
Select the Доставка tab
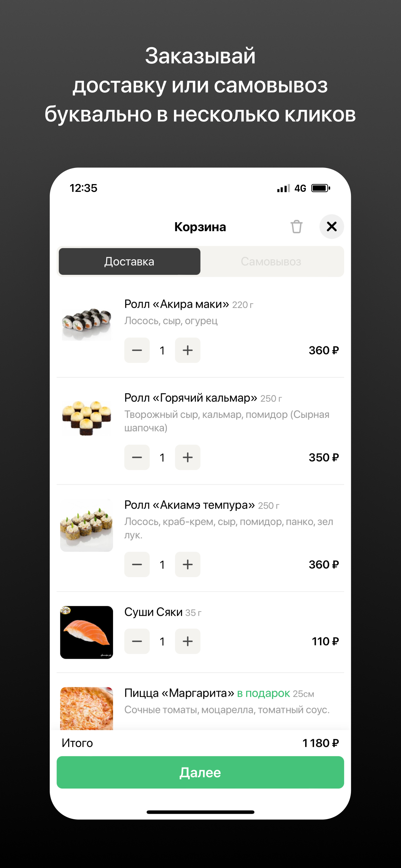[x=129, y=262]
